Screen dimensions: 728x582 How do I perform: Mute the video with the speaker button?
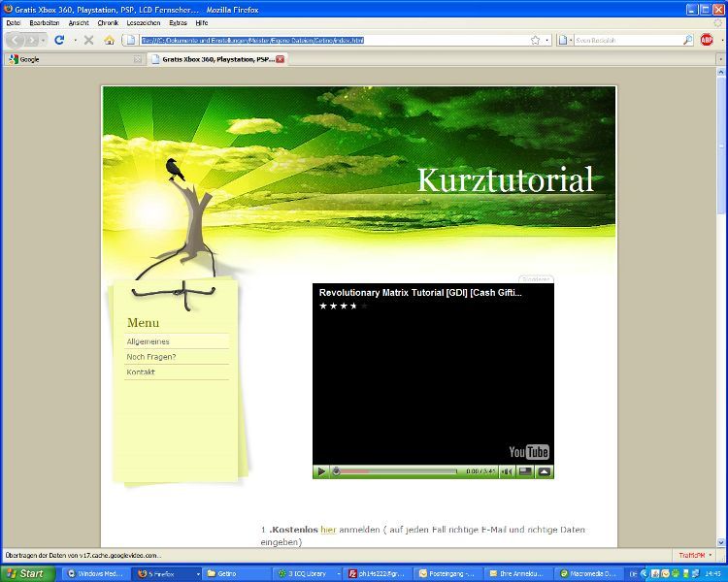(x=506, y=471)
